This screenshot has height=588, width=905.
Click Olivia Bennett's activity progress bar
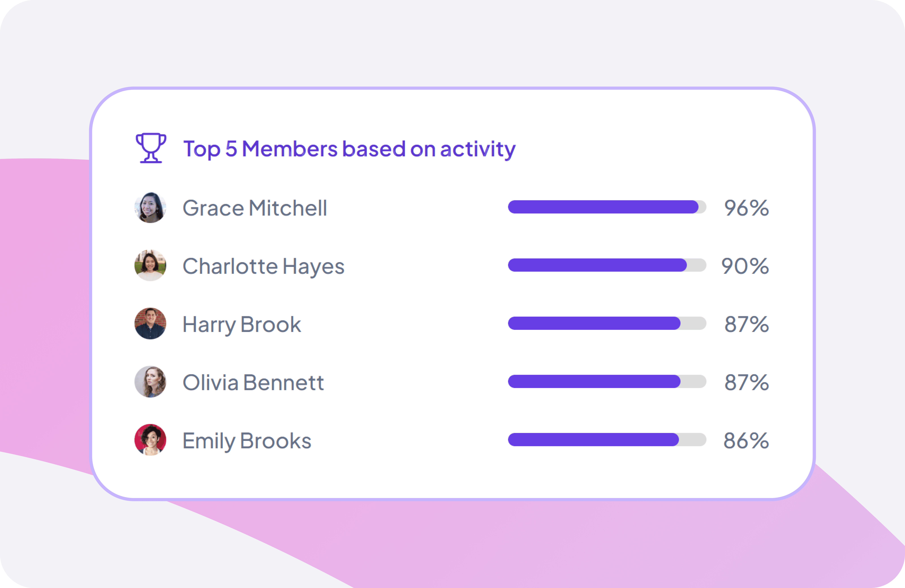click(607, 381)
